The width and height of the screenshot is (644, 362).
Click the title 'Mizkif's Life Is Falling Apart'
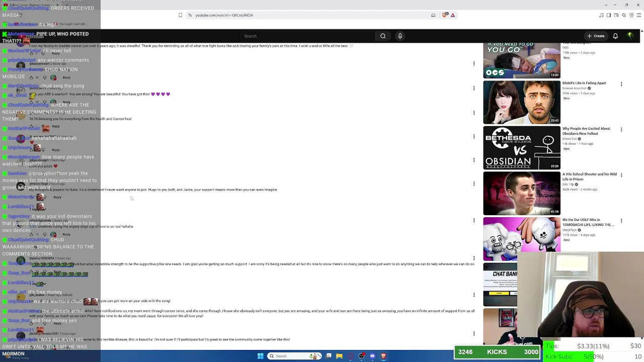point(584,83)
